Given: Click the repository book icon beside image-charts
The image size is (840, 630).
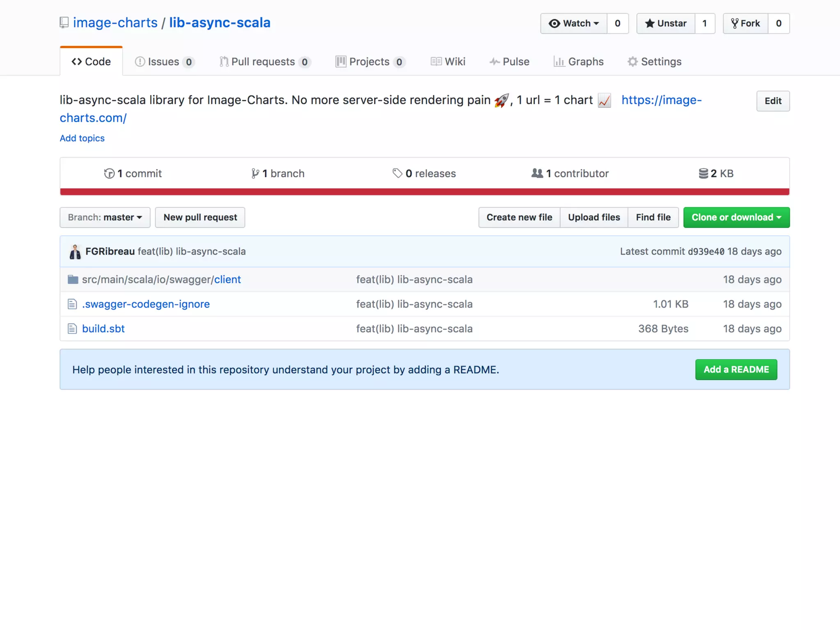Looking at the screenshot, I should click(x=64, y=23).
